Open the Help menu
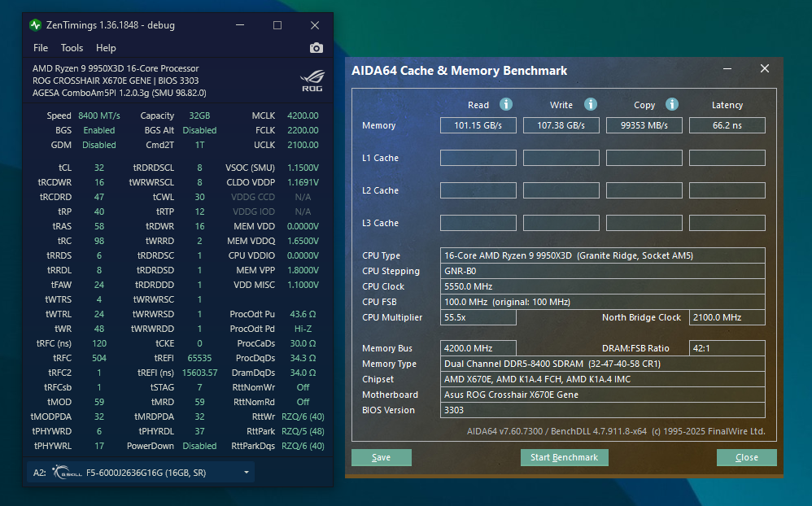This screenshot has width=812, height=506. 106,48
